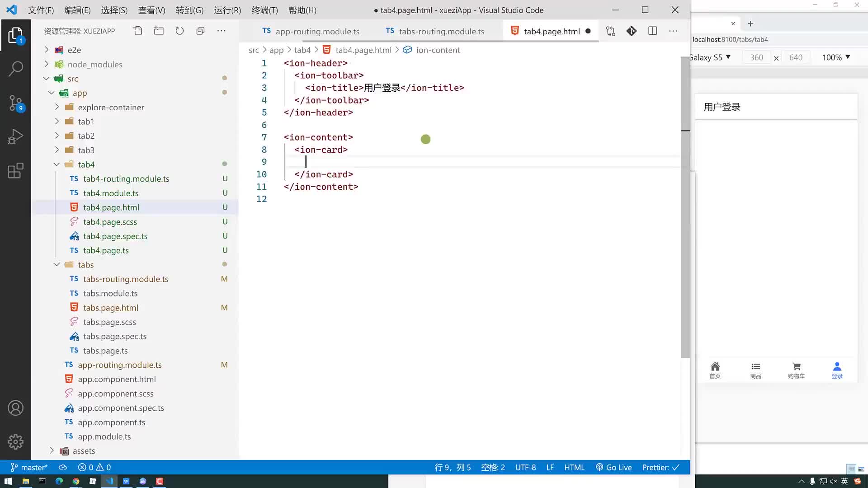Open the 转到(G) menu

[189, 10]
